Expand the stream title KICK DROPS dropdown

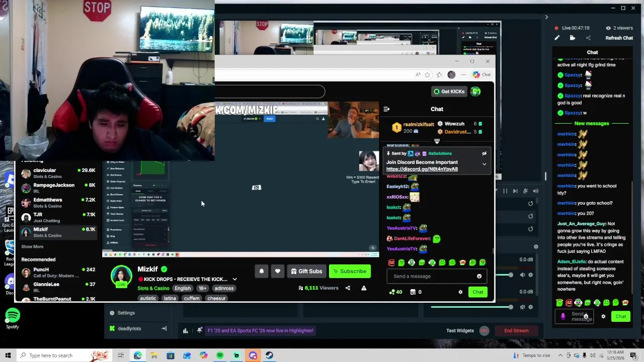234,280
